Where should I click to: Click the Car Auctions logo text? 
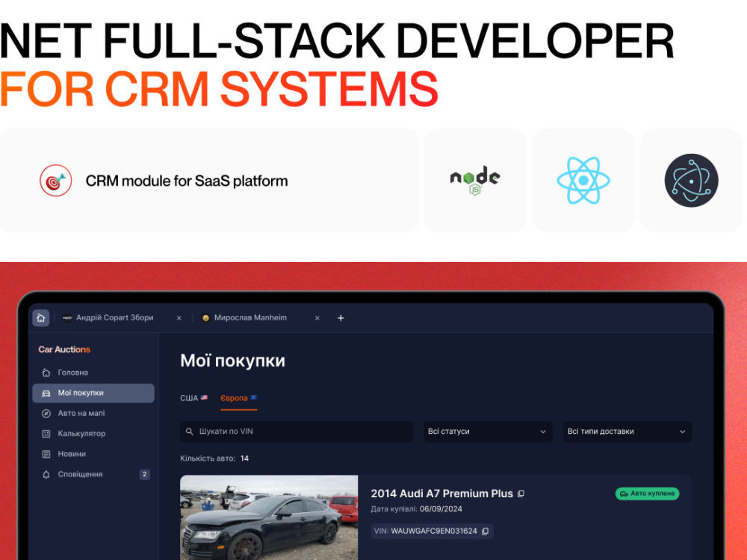point(64,349)
